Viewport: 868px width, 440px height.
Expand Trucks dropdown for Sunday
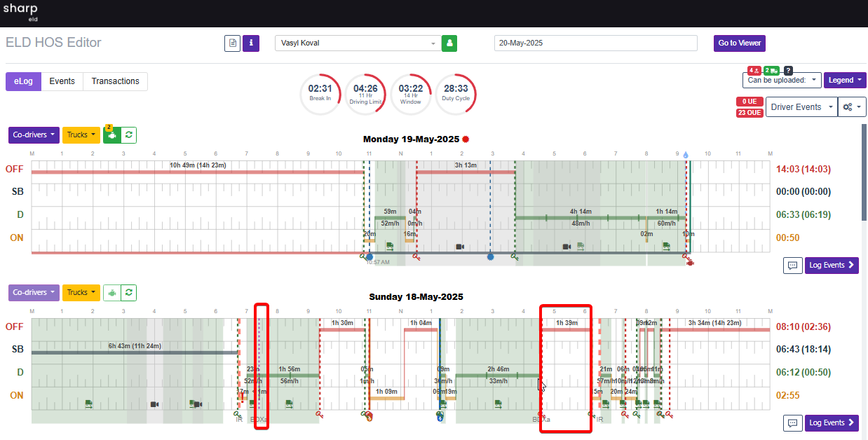click(81, 292)
